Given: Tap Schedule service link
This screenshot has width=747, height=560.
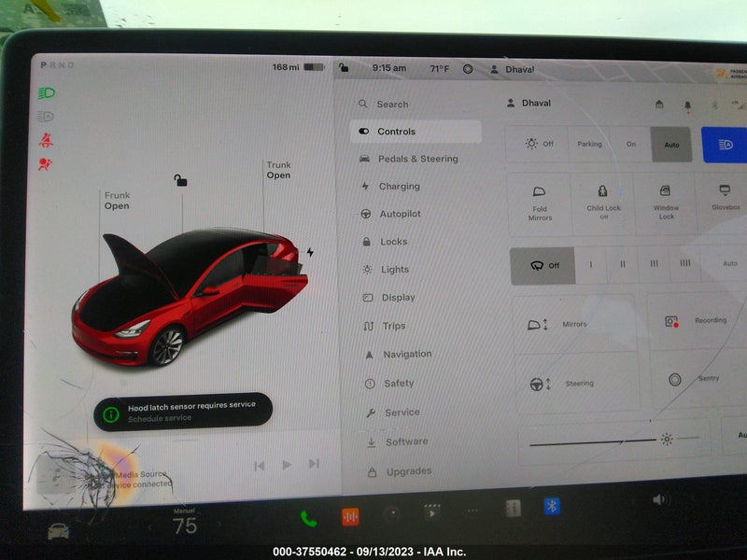Looking at the screenshot, I should (160, 418).
